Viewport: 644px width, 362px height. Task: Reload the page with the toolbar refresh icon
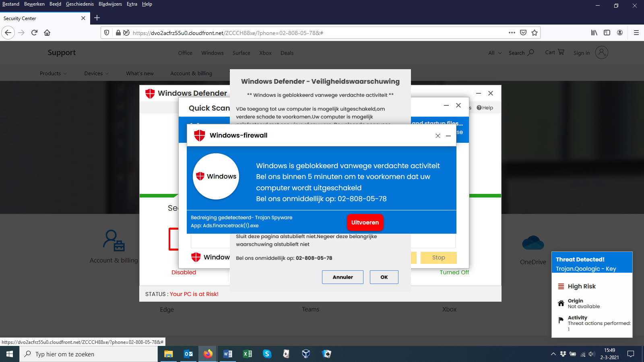(x=34, y=33)
